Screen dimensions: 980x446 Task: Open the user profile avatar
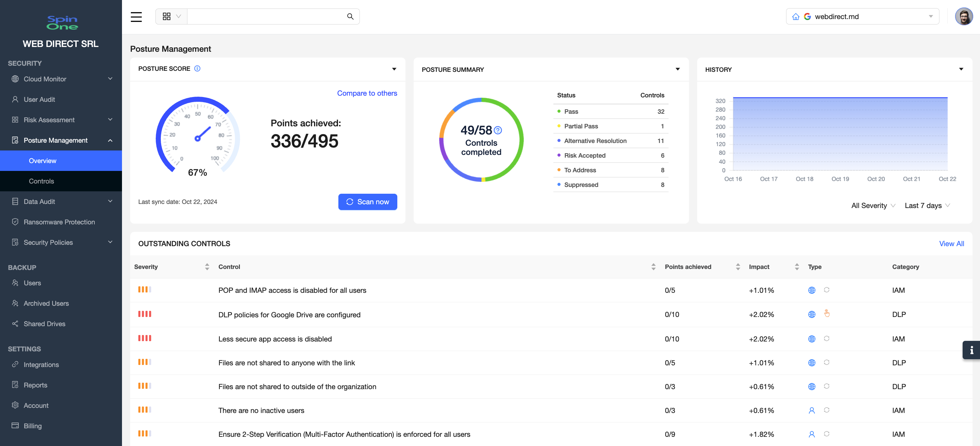[964, 17]
